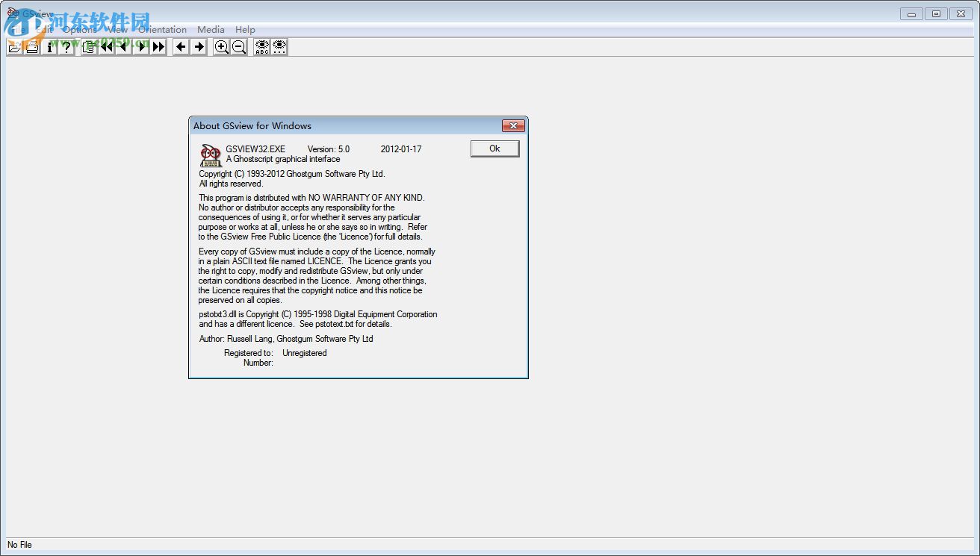Image resolution: width=980 pixels, height=556 pixels.
Task: Advance with the next page arrow icon
Action: point(140,46)
